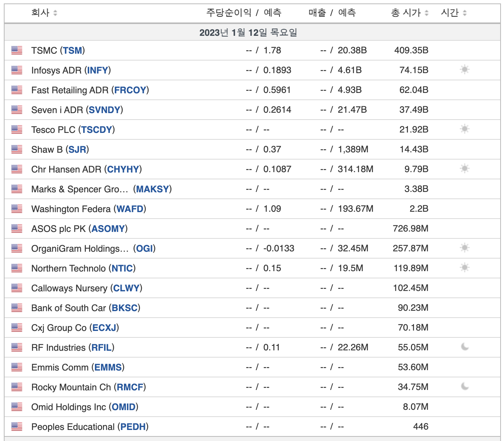Click the moon icon beside Rocky Mountain Ch

[465, 387]
